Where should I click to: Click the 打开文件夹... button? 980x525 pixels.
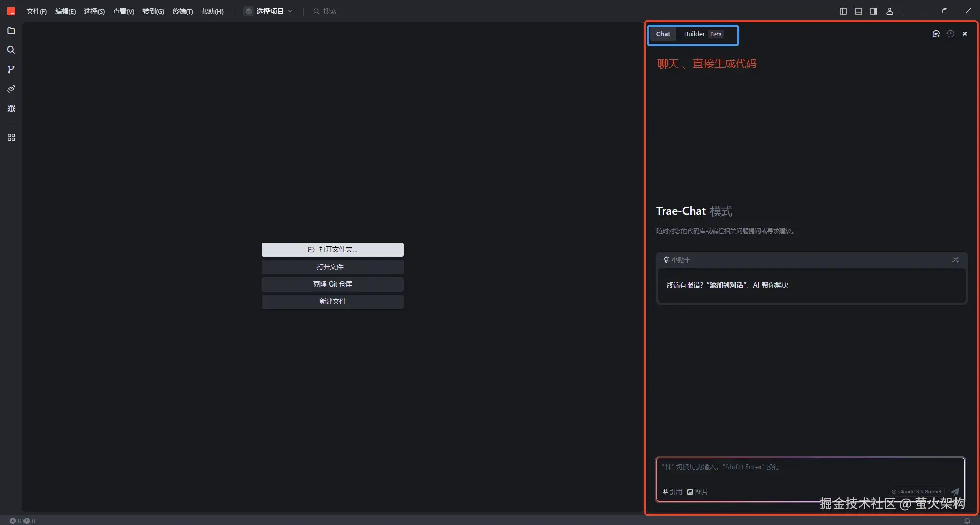333,250
